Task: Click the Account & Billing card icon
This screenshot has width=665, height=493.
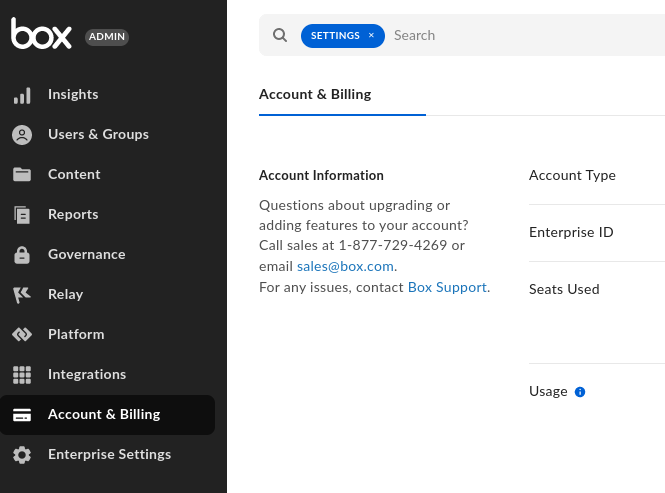Action: tap(22, 415)
